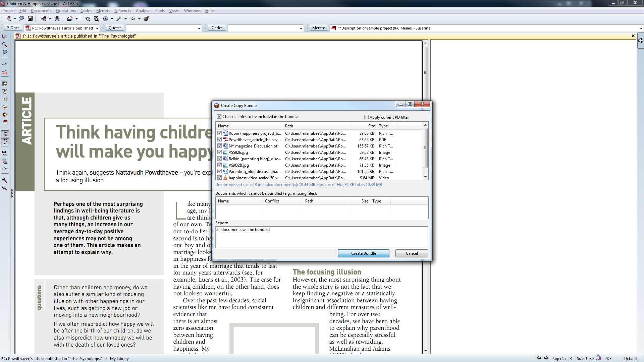Click the open folder icon
Screen dimensions: 644x362
click(70, 19)
